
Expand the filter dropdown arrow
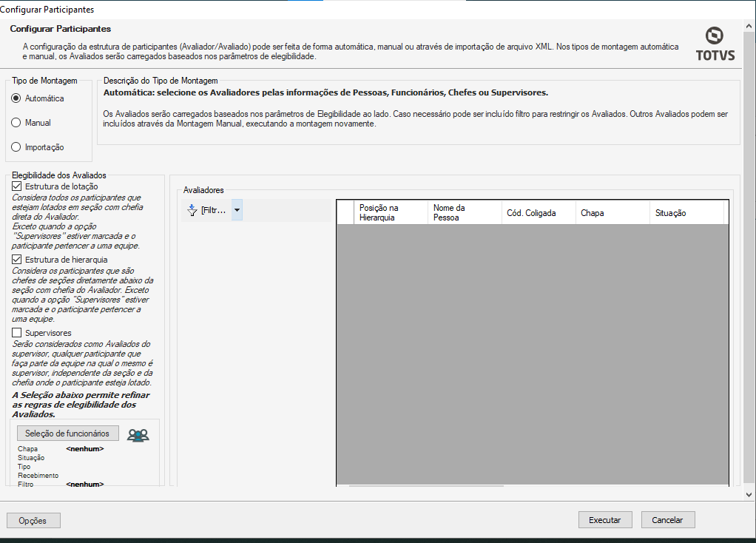(x=237, y=210)
